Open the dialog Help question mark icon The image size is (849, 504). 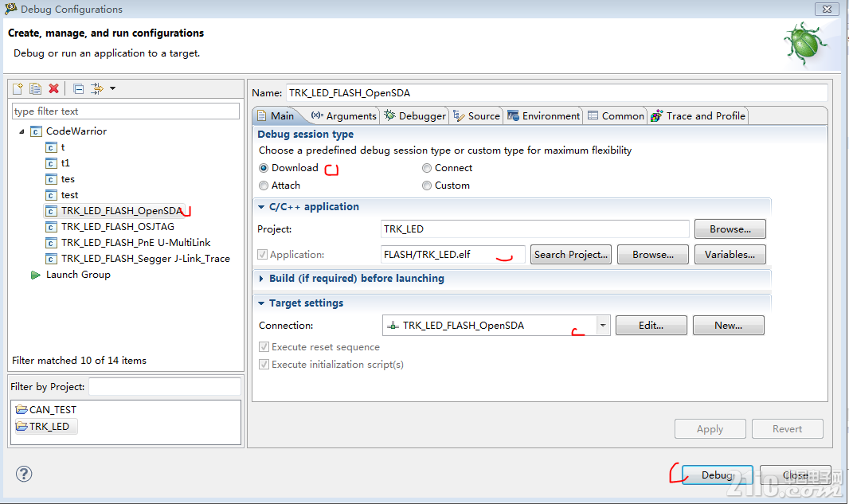coord(24,475)
